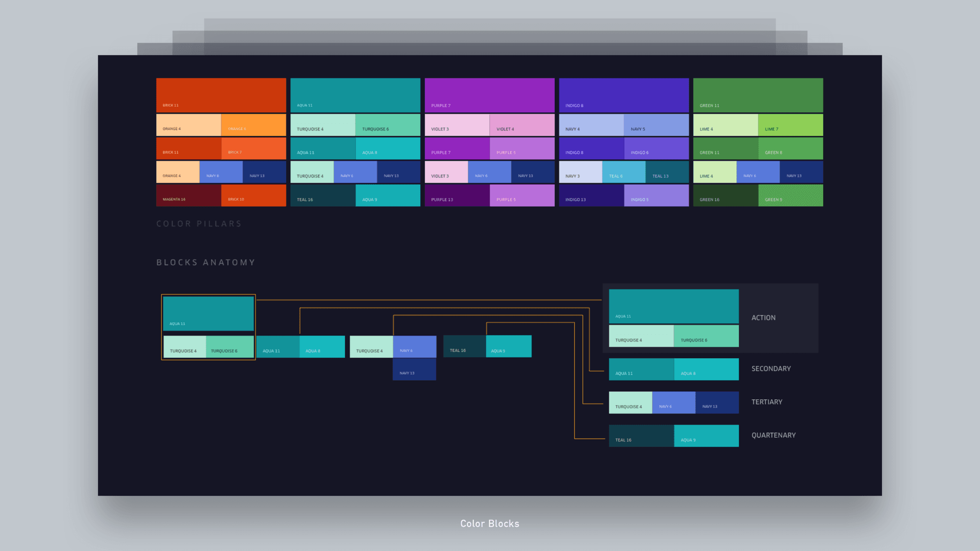Viewport: 980px width, 551px height.
Task: Select TURQUOISE 6 swatch in the Action block
Action: point(706,336)
